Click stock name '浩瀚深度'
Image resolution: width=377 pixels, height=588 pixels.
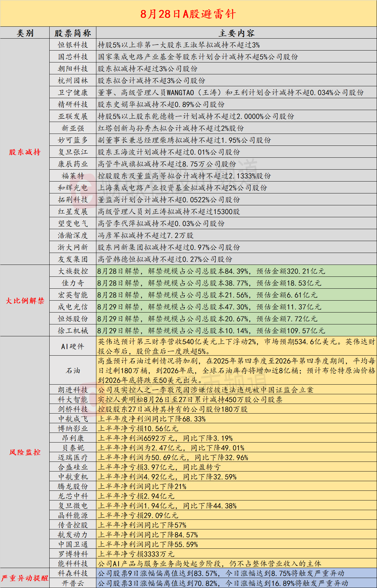(x=73, y=235)
